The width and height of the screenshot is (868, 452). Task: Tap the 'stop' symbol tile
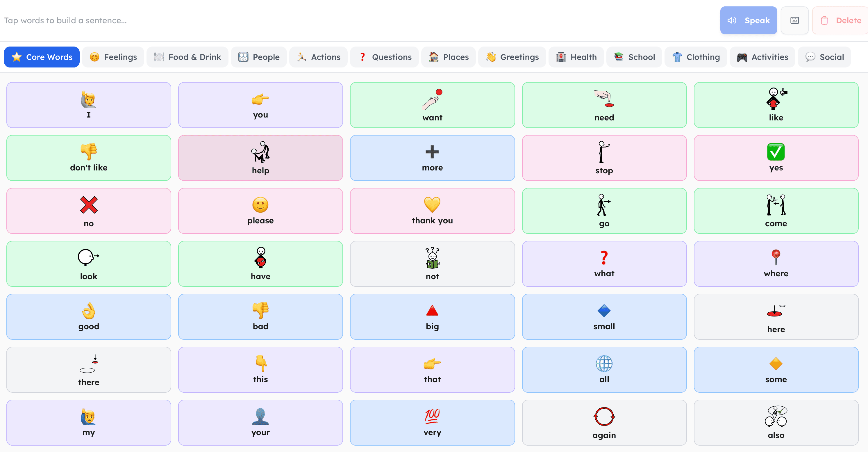604,158
